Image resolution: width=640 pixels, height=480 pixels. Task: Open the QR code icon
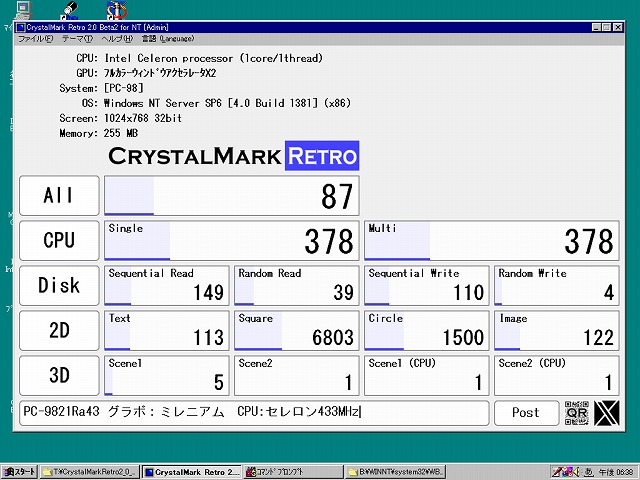click(x=577, y=413)
